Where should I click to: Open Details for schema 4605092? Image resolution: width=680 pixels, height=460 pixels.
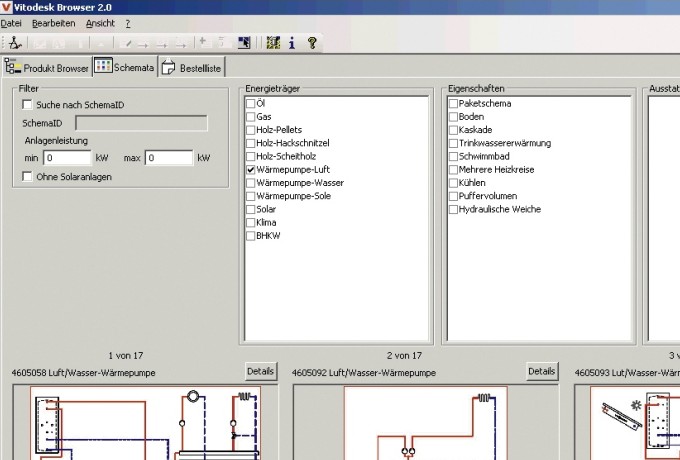tap(542, 372)
